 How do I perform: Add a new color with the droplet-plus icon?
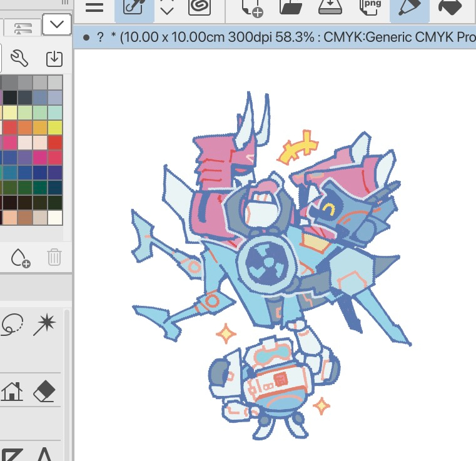click(21, 256)
